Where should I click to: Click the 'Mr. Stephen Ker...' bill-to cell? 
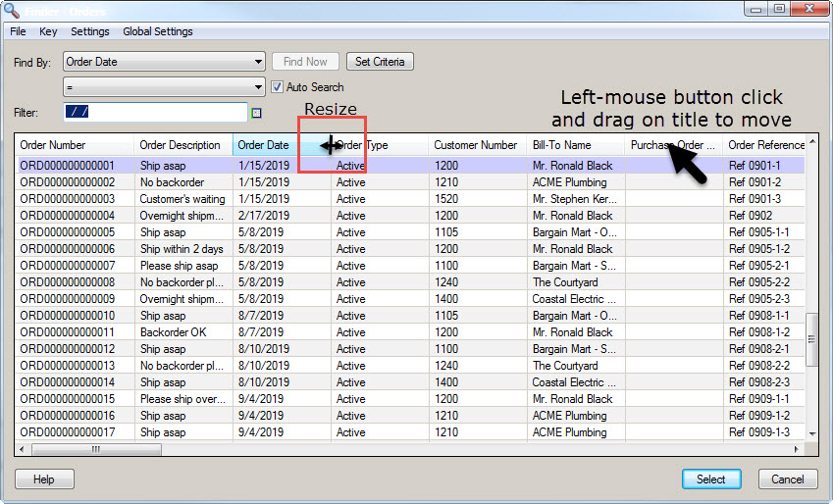pos(576,199)
